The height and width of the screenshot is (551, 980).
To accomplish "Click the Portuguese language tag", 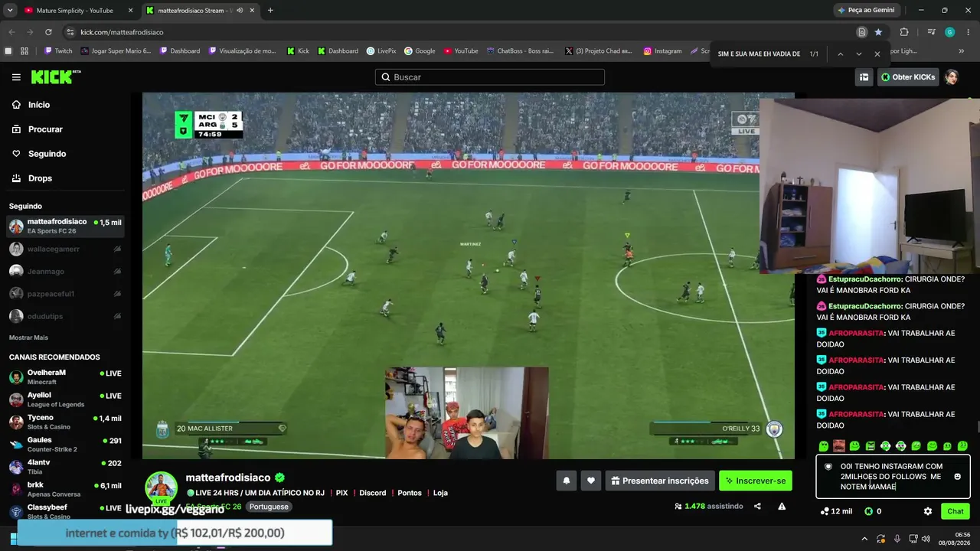I will click(x=269, y=507).
